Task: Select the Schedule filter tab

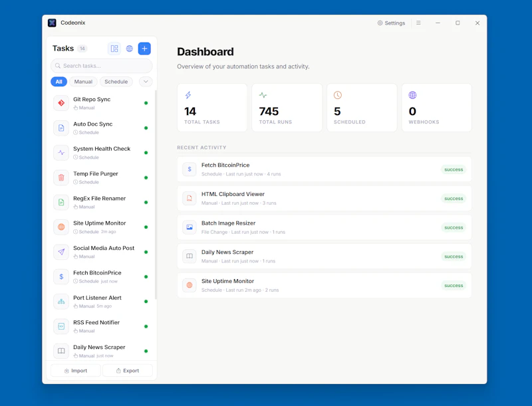Action: click(116, 82)
